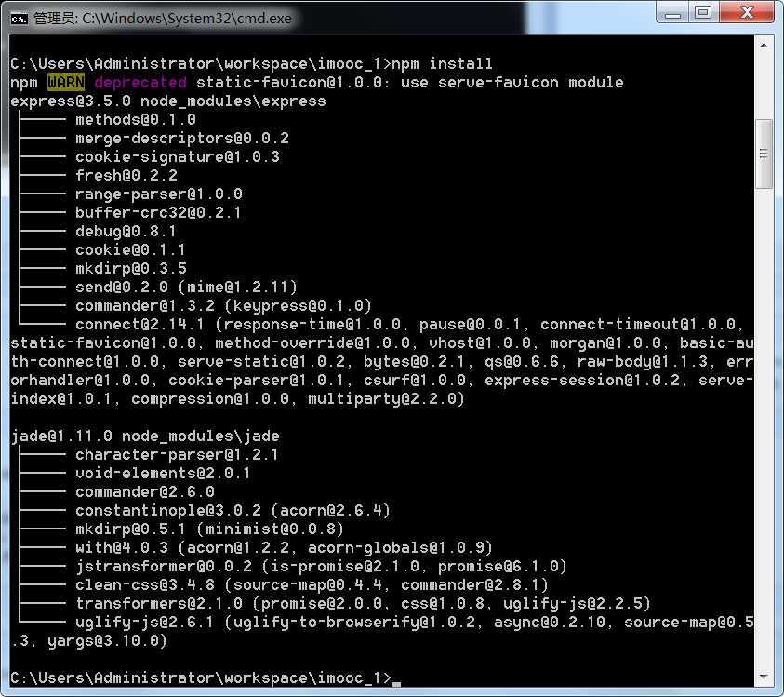Viewport: 784px width, 697px height.
Task: Click 'jade@1.11.0 node_modules\jade' line
Action: click(x=145, y=436)
